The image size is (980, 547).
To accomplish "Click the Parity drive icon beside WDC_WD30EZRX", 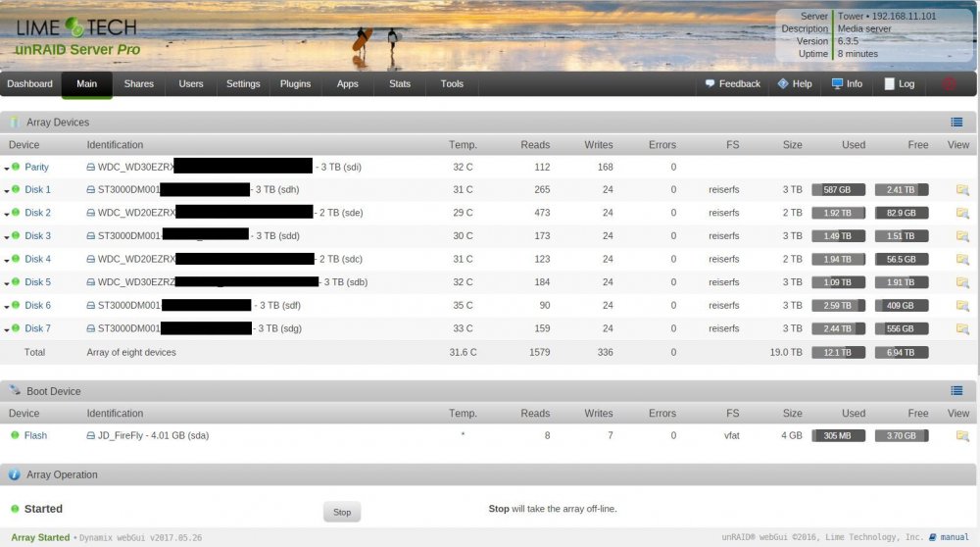I will (90, 167).
